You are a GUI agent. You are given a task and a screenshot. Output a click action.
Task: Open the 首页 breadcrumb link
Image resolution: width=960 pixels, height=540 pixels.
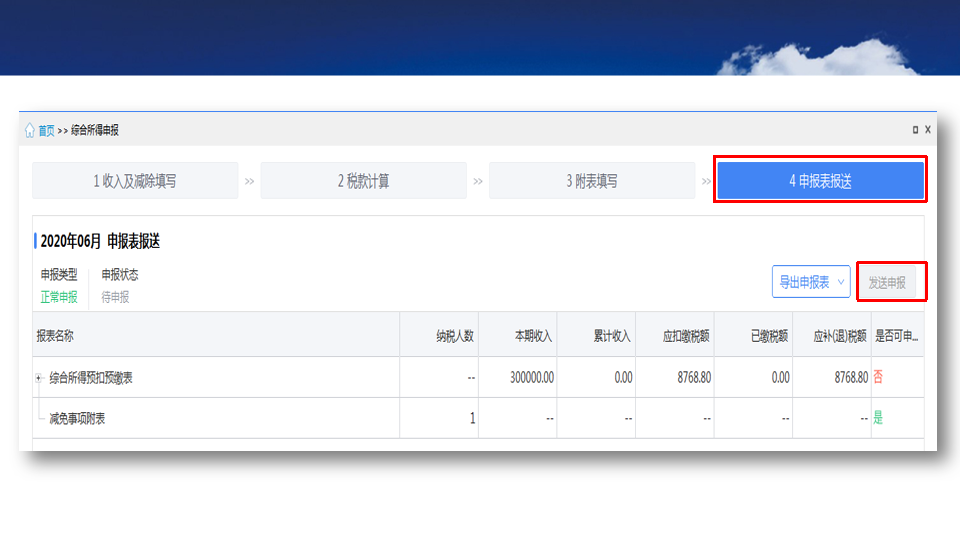(47, 130)
